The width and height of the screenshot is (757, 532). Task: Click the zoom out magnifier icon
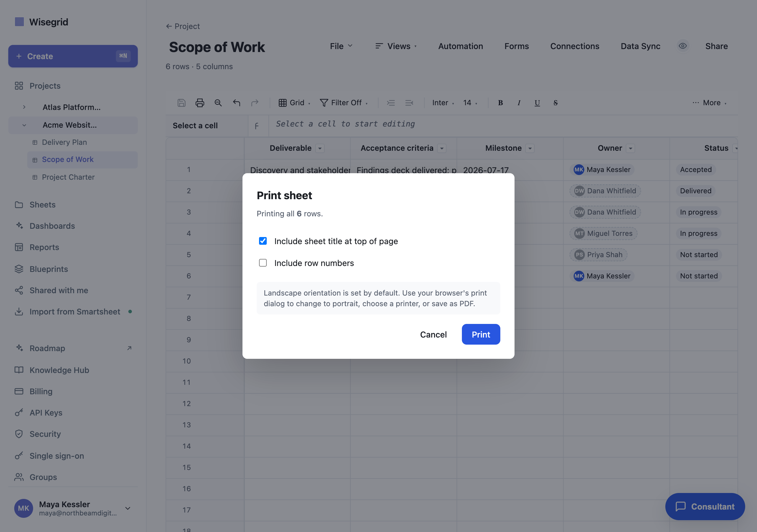click(x=218, y=103)
